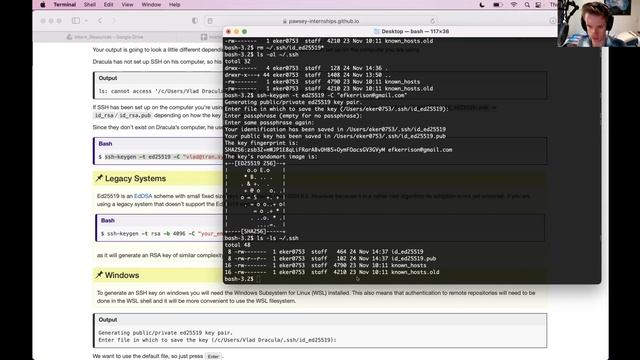
Task: Go back in Safari
Action: 100,20
